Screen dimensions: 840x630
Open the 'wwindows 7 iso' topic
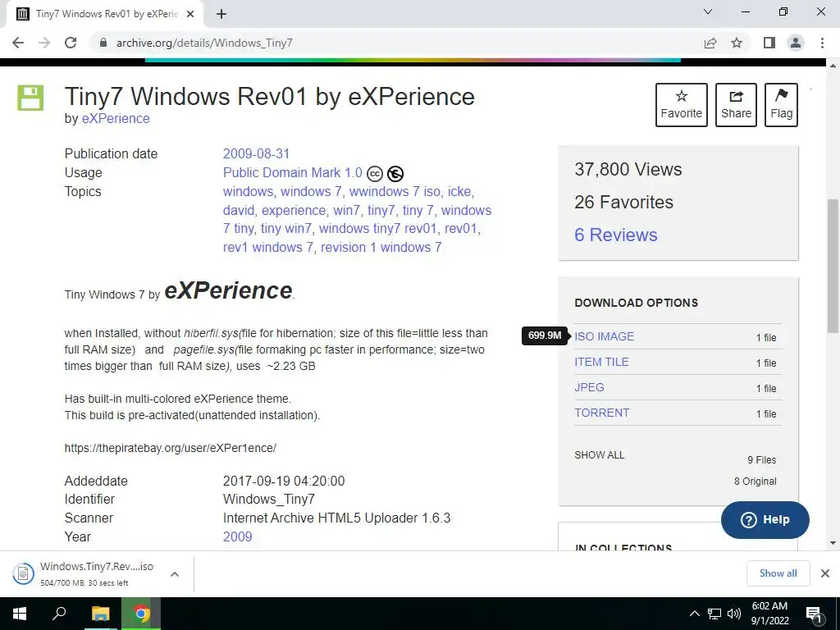[395, 191]
